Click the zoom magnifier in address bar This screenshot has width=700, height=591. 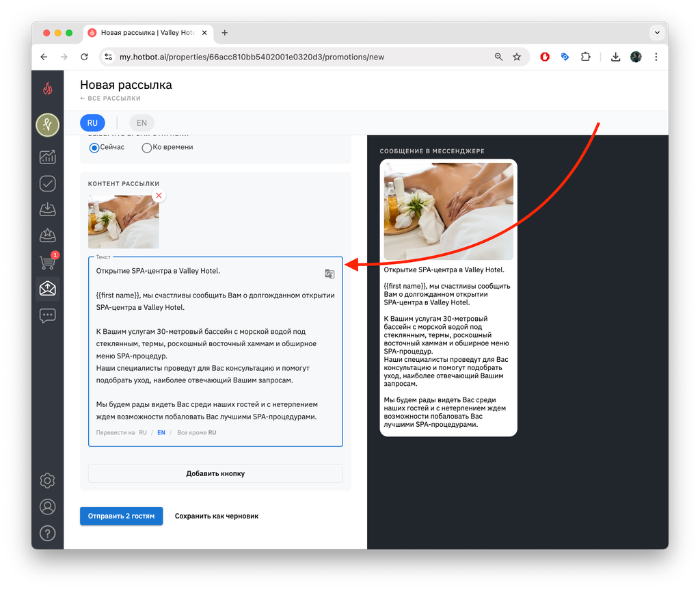(498, 57)
